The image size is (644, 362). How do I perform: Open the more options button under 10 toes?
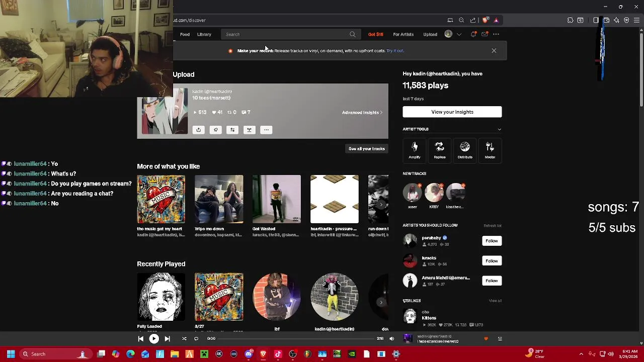click(266, 130)
